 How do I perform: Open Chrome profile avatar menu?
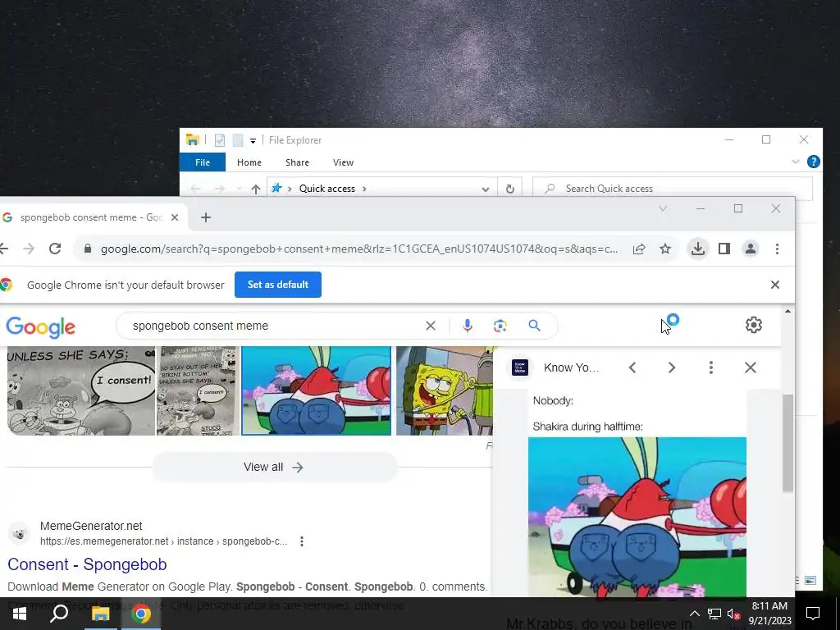pyautogui.click(x=750, y=249)
